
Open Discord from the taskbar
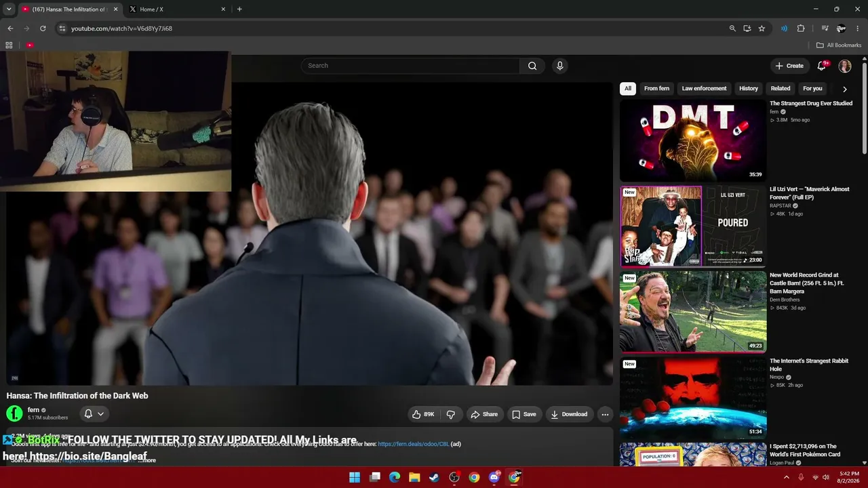[x=494, y=477]
